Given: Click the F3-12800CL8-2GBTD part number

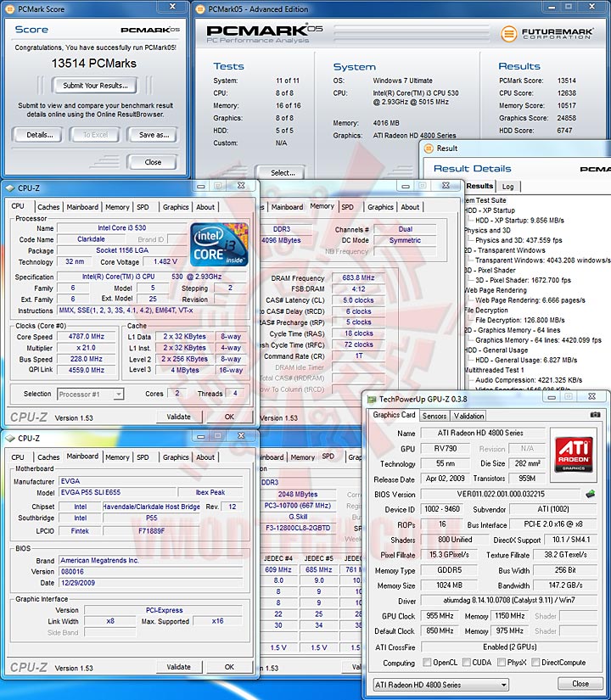Looking at the screenshot, I should click(x=298, y=528).
